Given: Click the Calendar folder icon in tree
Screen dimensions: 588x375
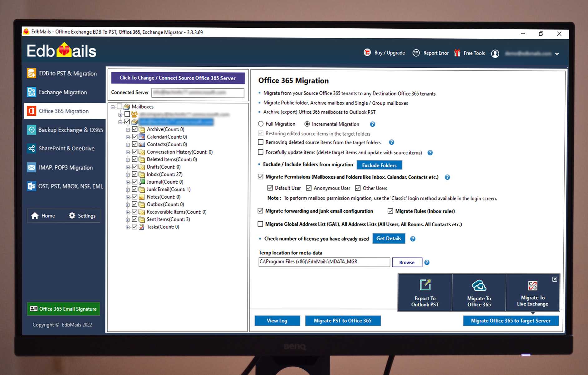Looking at the screenshot, I should (142, 137).
